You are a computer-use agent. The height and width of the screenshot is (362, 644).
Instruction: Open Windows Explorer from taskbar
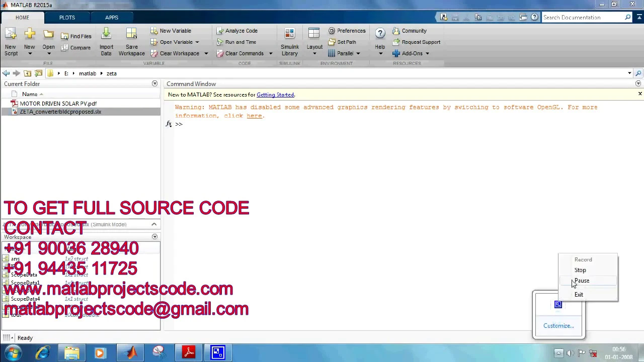pos(71,353)
